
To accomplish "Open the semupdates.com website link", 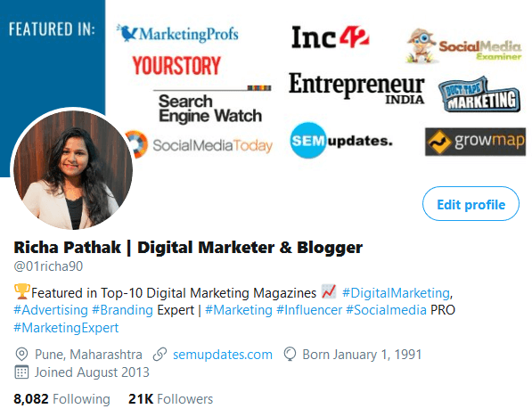I will click(223, 355).
